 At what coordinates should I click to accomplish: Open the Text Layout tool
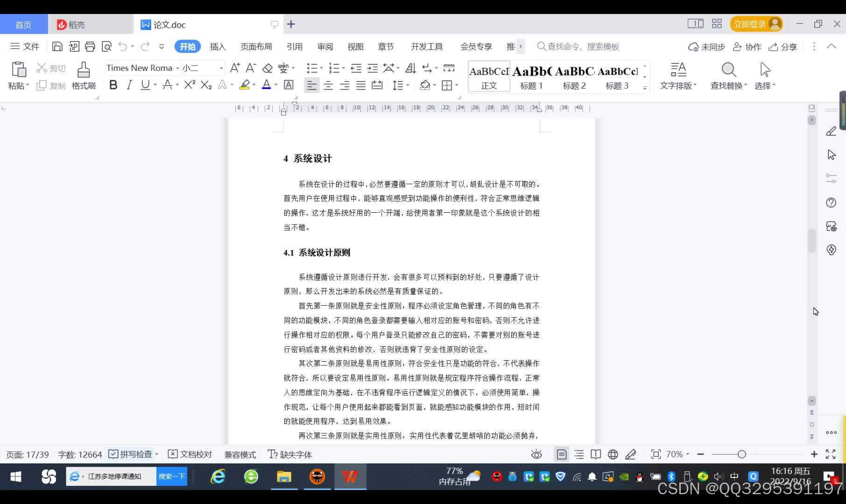678,76
